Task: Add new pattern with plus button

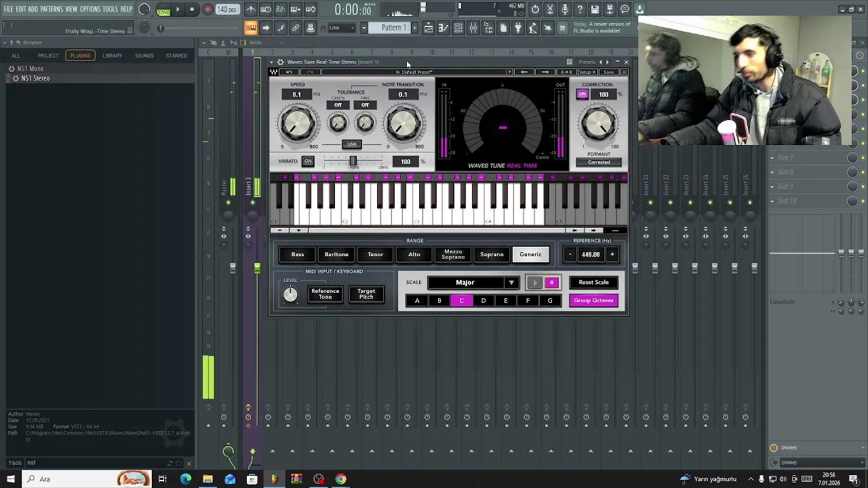Action: pos(414,28)
